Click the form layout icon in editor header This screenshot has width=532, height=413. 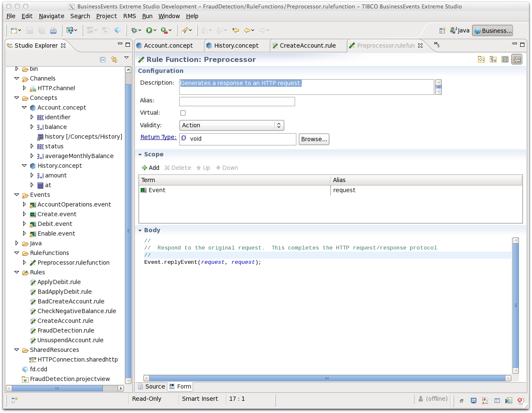pyautogui.click(x=517, y=59)
